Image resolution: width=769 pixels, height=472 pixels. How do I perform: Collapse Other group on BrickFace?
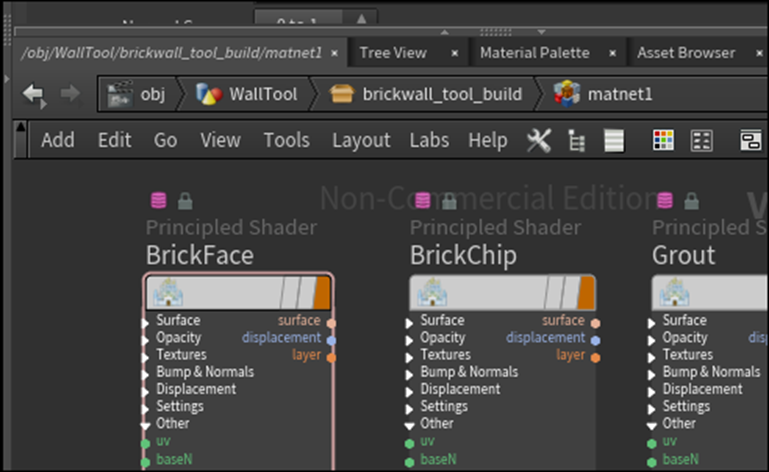tap(145, 425)
